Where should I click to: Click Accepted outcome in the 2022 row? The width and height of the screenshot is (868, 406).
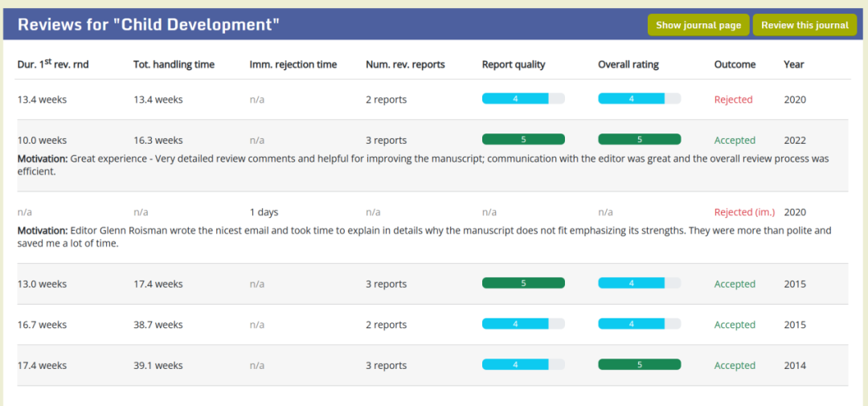(x=735, y=140)
